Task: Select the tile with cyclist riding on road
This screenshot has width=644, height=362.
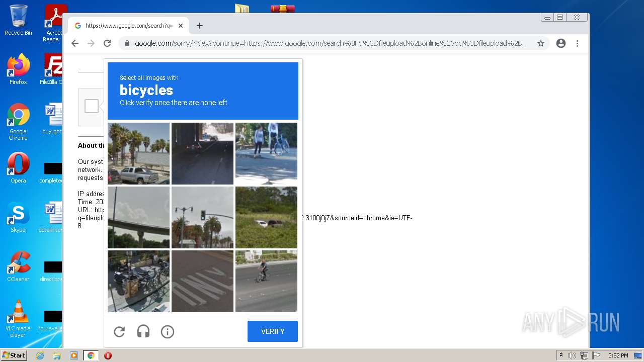Action: click(266, 281)
